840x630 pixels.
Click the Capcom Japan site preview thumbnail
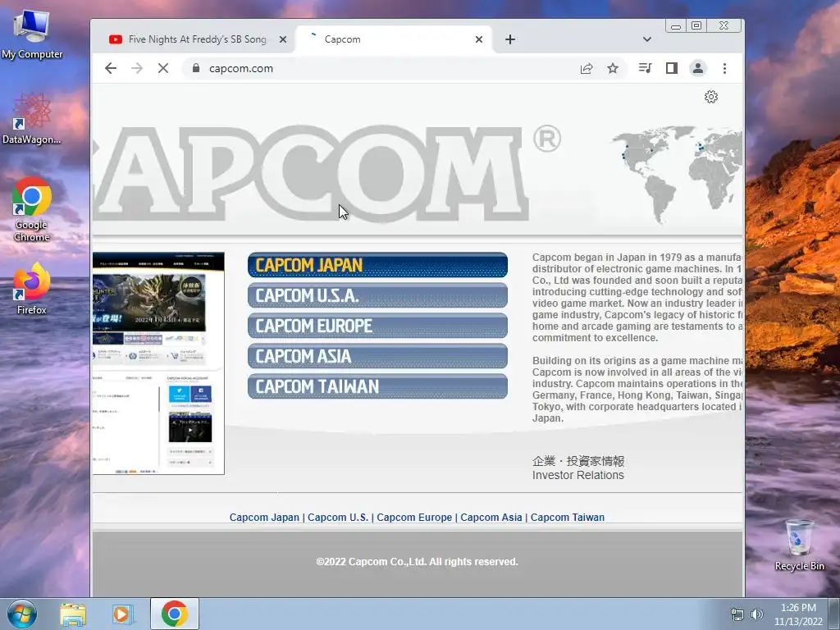point(158,363)
